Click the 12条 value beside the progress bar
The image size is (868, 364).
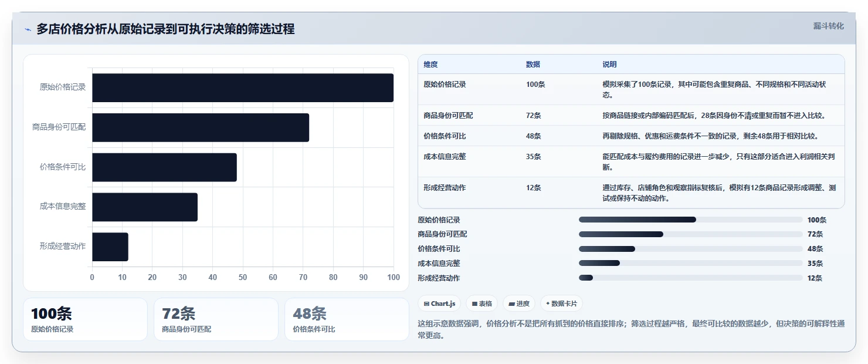815,278
